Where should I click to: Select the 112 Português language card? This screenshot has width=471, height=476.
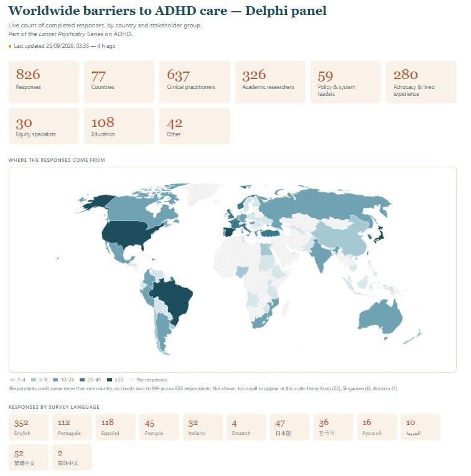tap(72, 427)
